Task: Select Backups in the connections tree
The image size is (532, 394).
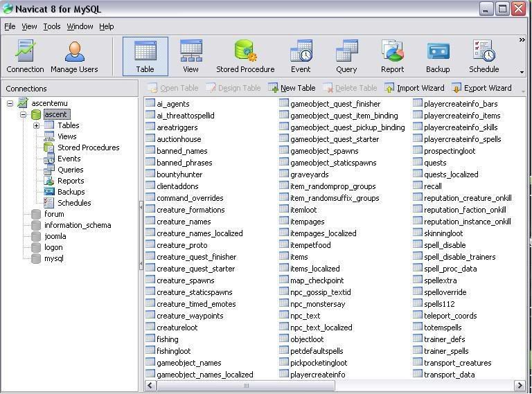Action: click(71, 192)
